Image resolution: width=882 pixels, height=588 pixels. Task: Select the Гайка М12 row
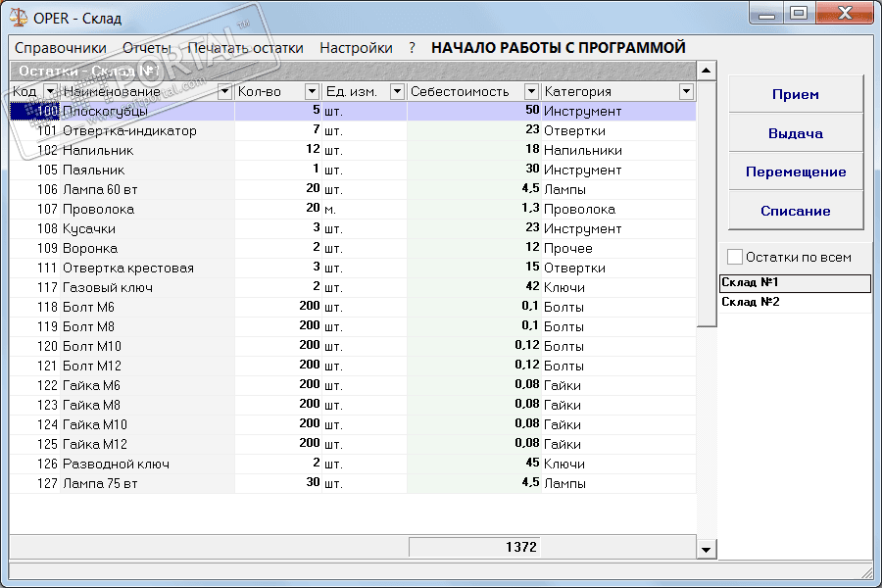pyautogui.click(x=353, y=444)
